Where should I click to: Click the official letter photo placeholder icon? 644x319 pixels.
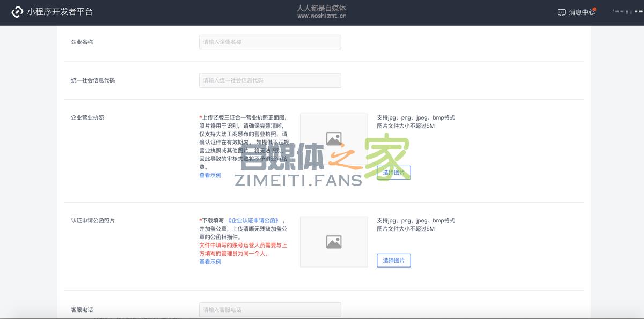333,242
